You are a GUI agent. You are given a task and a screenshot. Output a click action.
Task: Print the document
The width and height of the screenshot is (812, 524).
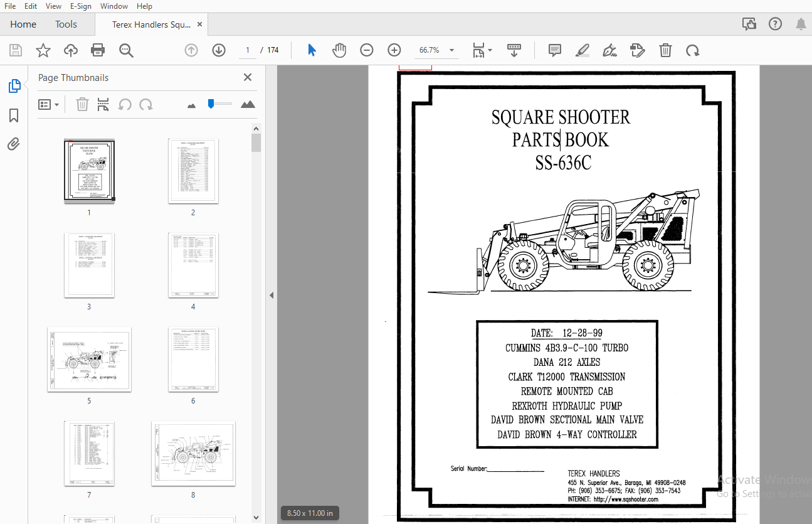pyautogui.click(x=98, y=50)
